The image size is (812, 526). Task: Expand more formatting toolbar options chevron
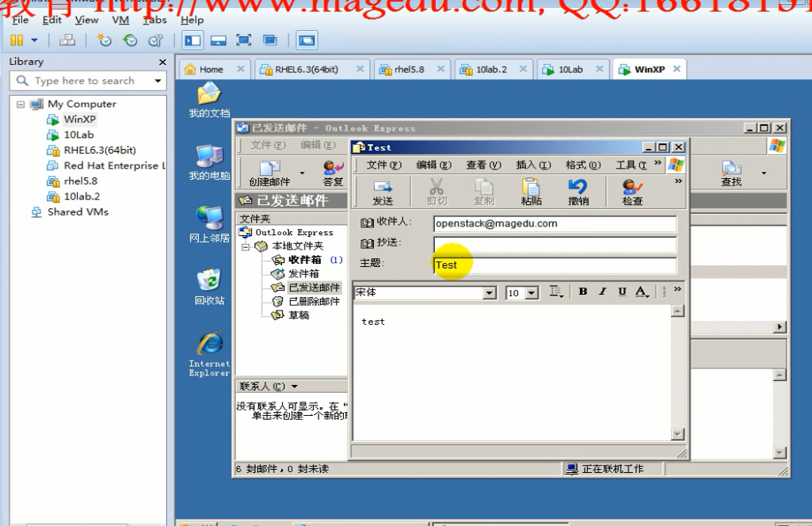pos(677,289)
